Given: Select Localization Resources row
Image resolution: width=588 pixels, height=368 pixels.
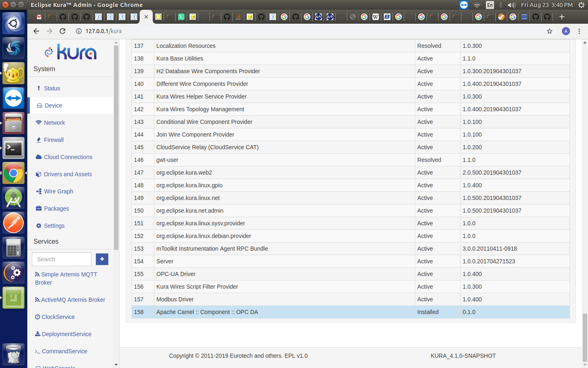Looking at the screenshot, I should (351, 46).
